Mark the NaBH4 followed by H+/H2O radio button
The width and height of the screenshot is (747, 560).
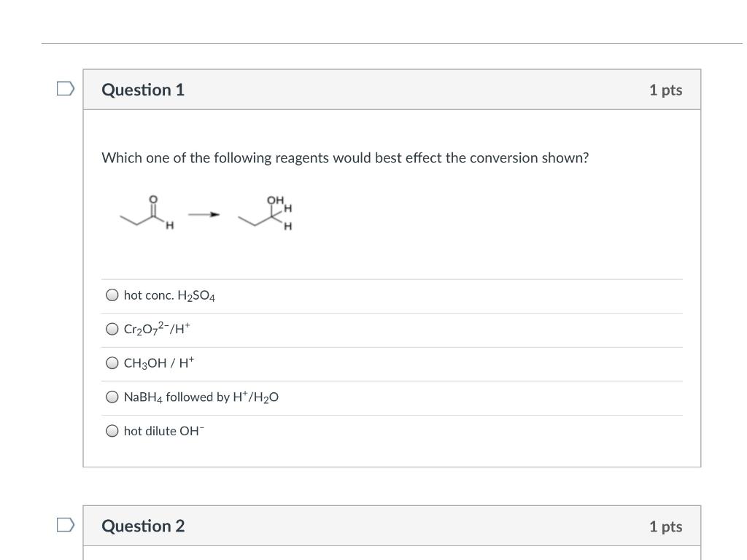112,397
